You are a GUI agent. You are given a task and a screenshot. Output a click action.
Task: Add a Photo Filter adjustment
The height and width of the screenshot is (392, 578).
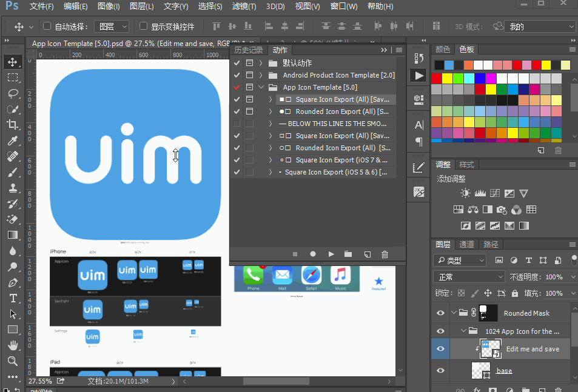coord(502,210)
